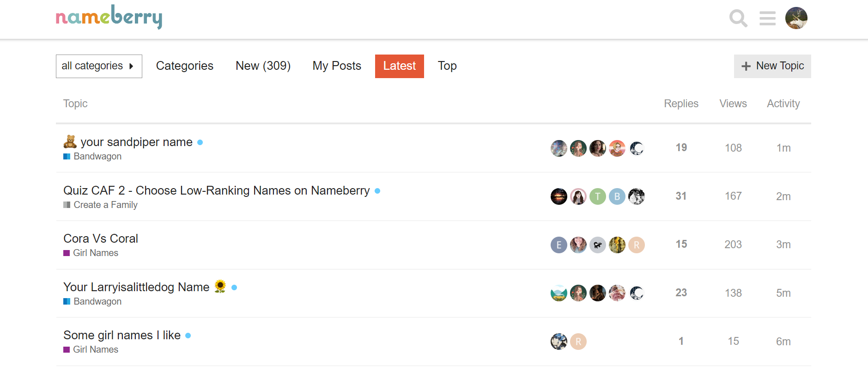Open the search magnifier icon
The width and height of the screenshot is (868, 379).
pyautogui.click(x=738, y=18)
